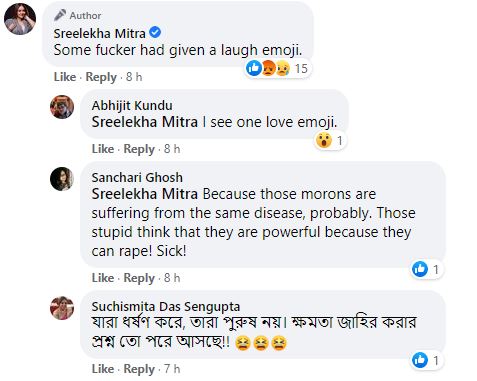Viewport: 477px width, 381px height.
Task: Click the Author pencil icon
Action: (x=60, y=15)
